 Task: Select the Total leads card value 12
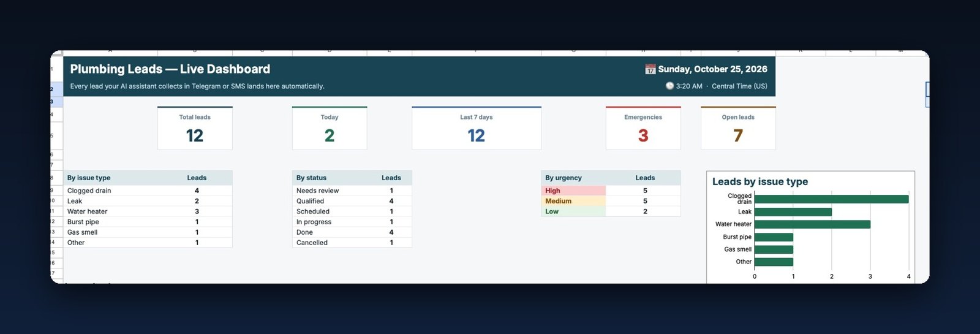pos(195,135)
